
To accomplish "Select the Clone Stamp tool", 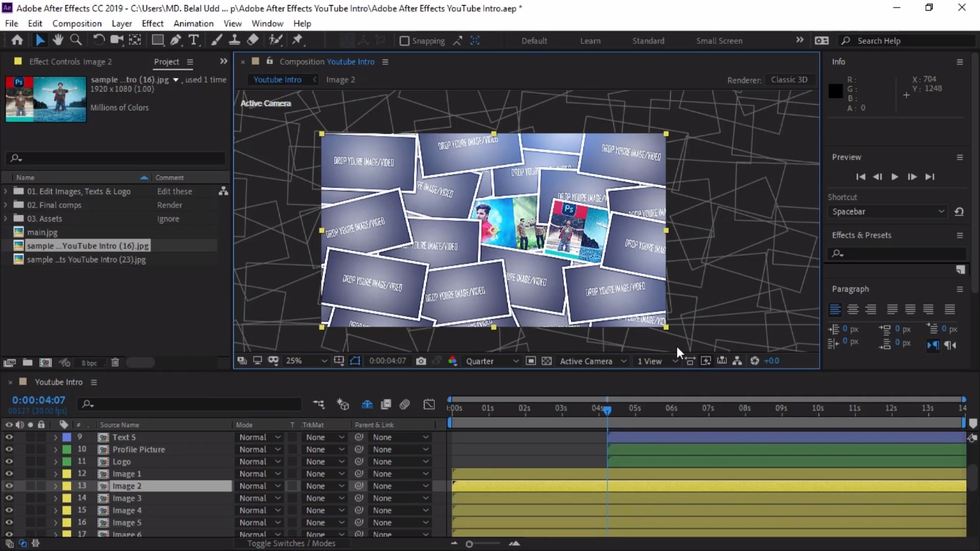I will pyautogui.click(x=235, y=40).
